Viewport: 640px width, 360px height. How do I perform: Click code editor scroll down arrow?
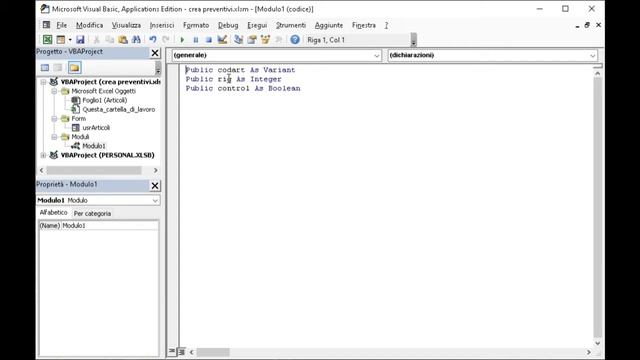[598, 343]
